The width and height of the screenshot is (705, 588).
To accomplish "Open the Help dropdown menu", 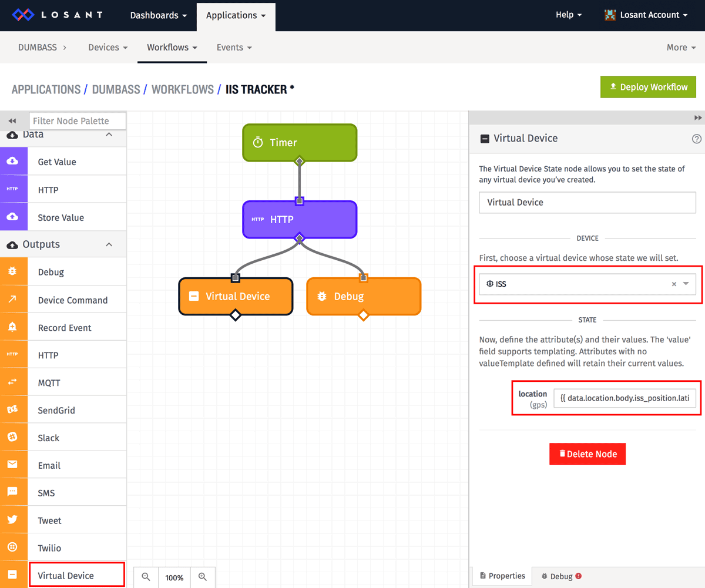I will pos(569,15).
